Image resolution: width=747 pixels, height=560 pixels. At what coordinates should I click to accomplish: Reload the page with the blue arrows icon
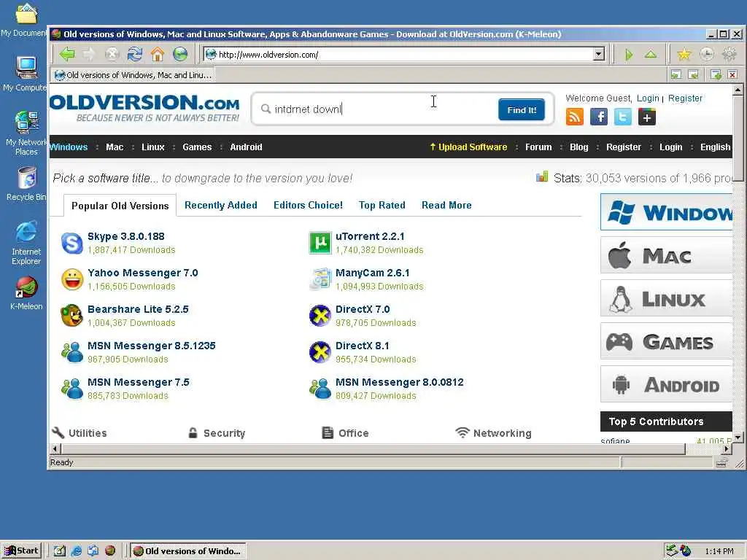pyautogui.click(x=135, y=54)
